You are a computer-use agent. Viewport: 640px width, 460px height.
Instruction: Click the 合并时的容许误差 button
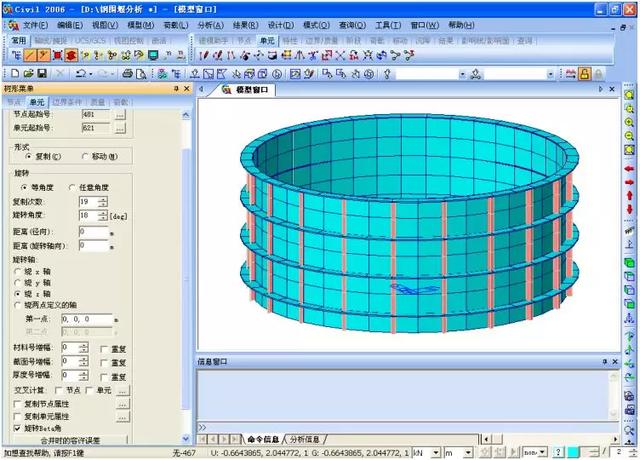point(69,439)
